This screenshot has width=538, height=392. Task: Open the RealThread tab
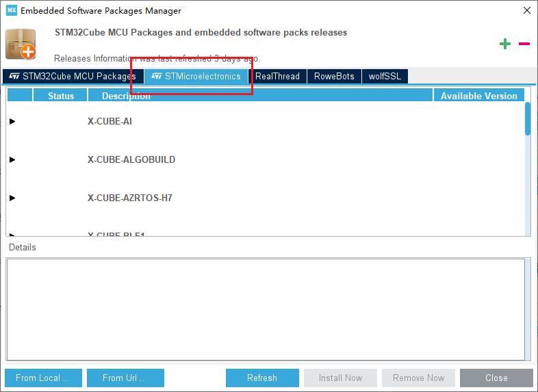(277, 76)
